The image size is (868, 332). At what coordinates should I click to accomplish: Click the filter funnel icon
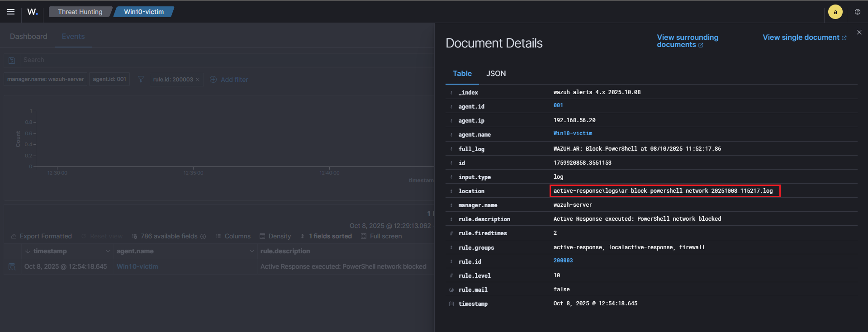point(141,80)
